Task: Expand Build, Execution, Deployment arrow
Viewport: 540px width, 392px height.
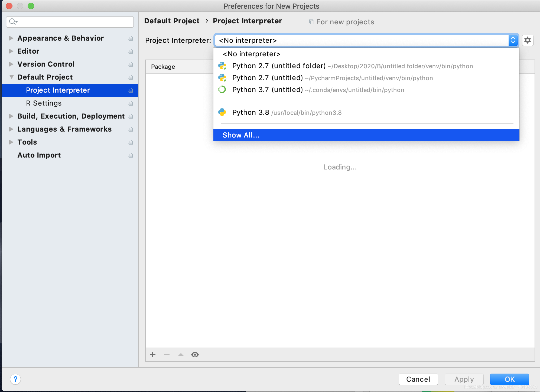Action: pyautogui.click(x=11, y=116)
